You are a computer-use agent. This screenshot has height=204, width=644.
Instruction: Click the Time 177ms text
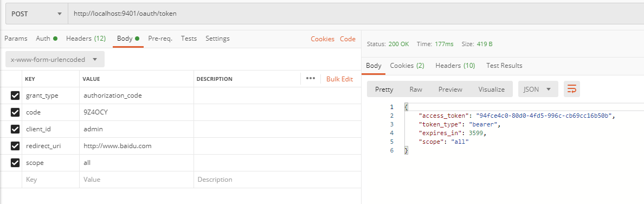(x=435, y=44)
